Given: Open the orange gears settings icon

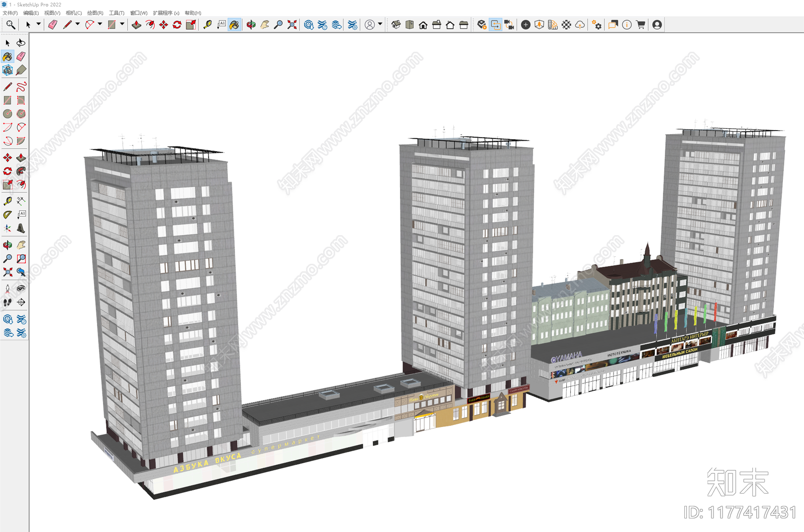Looking at the screenshot, I should point(596,25).
